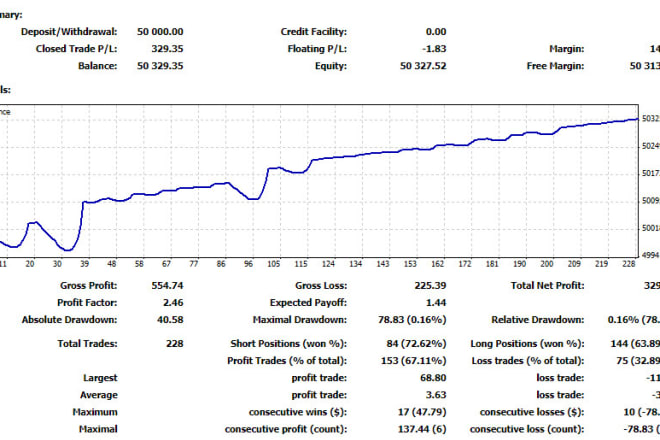Click the Maximum row label
This screenshot has width=660, height=440.
click(95, 412)
